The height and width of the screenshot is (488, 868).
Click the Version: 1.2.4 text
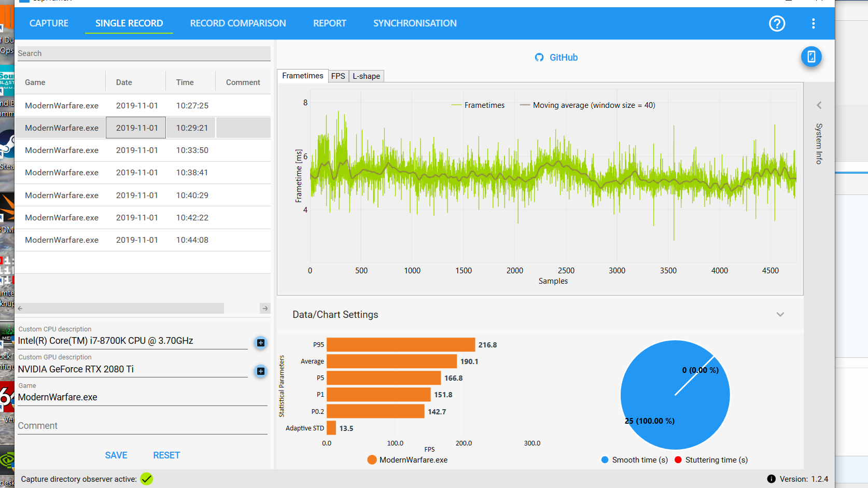click(804, 479)
